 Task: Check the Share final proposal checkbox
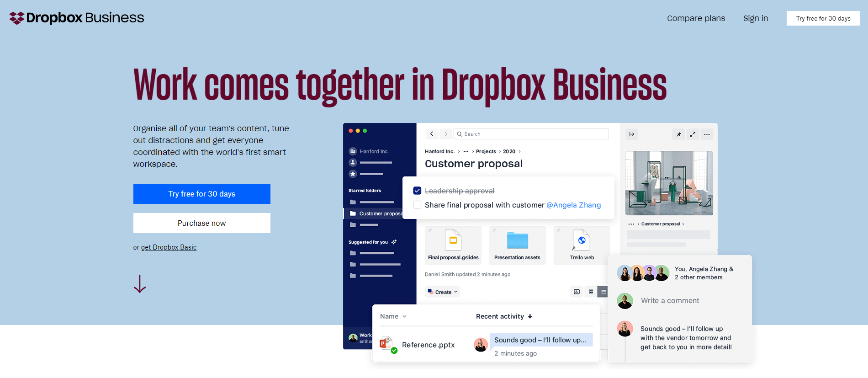pos(417,205)
